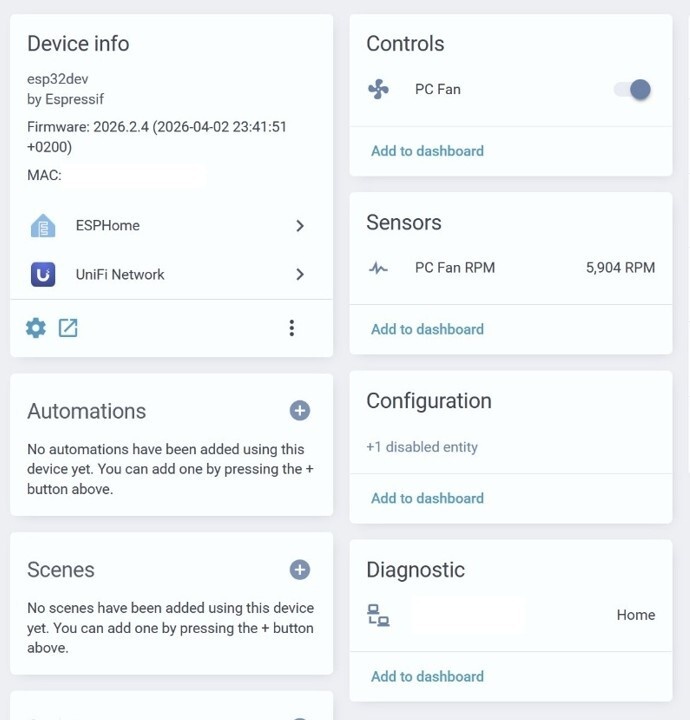Click the ESPHome integration logo

pos(43,226)
